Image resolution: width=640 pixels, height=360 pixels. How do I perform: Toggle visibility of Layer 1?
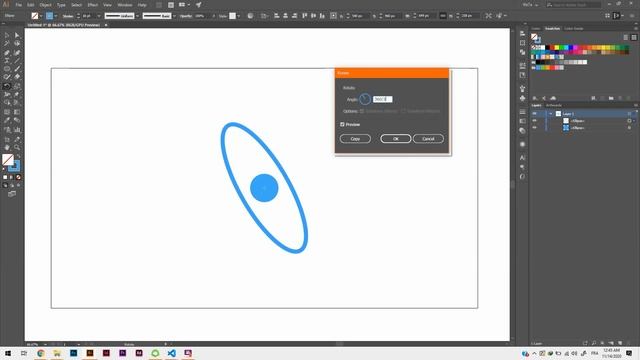pos(534,113)
